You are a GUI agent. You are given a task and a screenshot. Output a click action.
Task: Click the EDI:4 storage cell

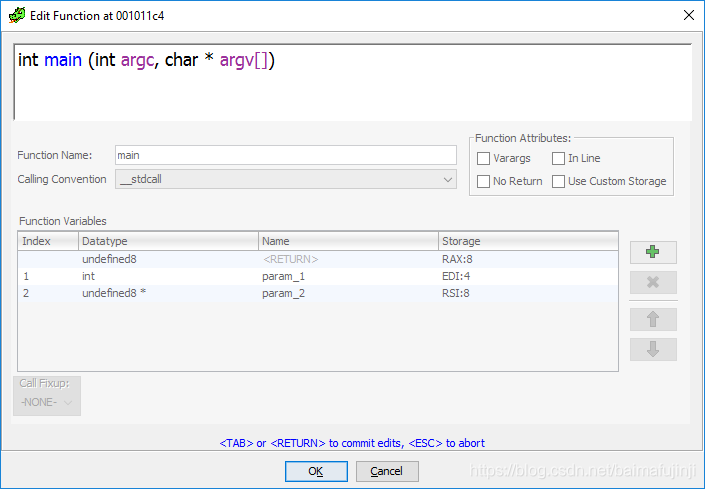(x=528, y=276)
